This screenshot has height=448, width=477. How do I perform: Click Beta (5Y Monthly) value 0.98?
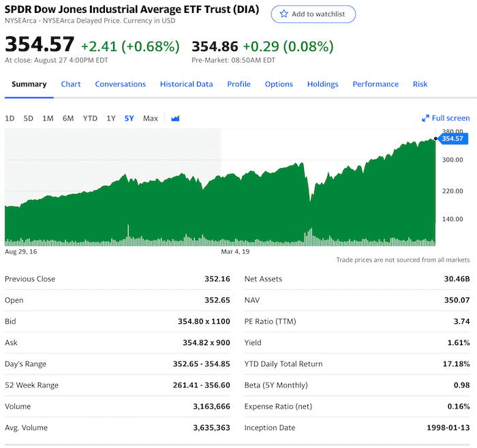pyautogui.click(x=461, y=385)
